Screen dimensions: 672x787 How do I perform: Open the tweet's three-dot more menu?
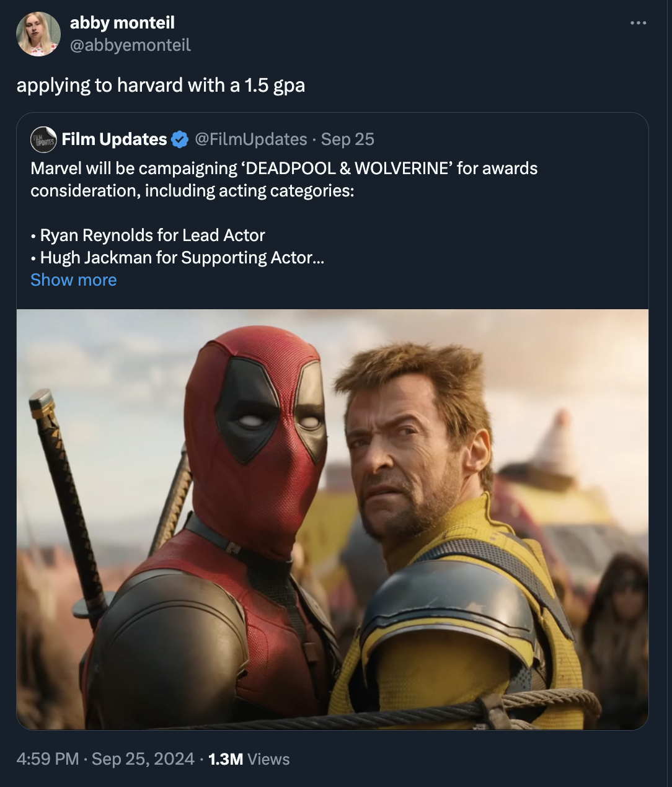click(638, 23)
